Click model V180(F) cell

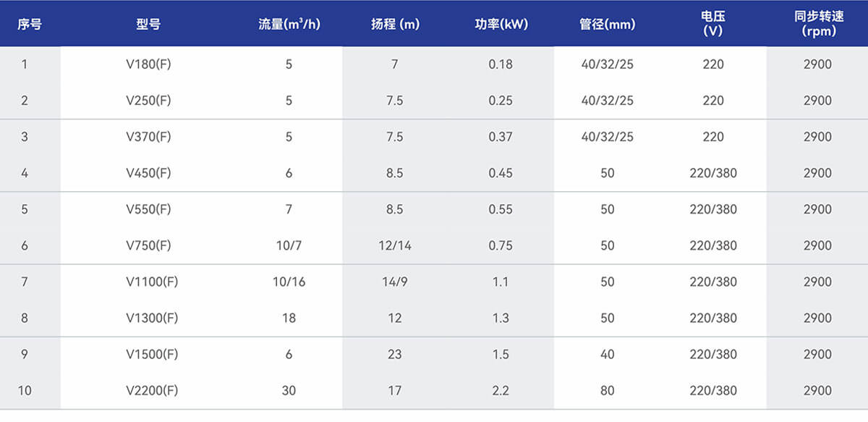pyautogui.click(x=148, y=64)
